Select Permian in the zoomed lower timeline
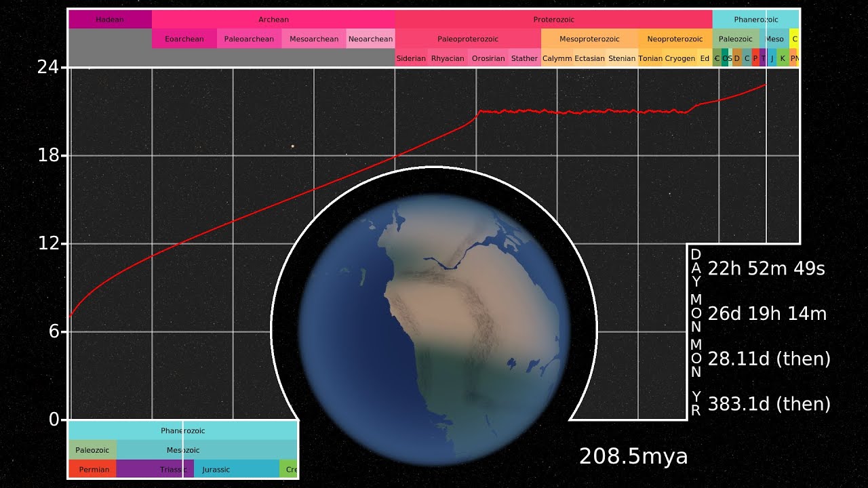The height and width of the screenshot is (488, 868). pyautogui.click(x=93, y=469)
